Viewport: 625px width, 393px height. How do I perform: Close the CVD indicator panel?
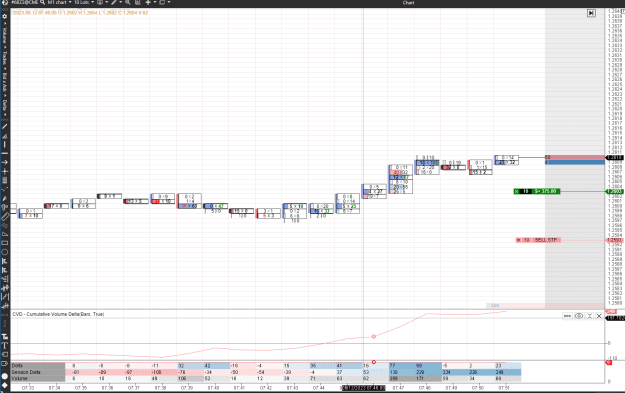tap(599, 316)
